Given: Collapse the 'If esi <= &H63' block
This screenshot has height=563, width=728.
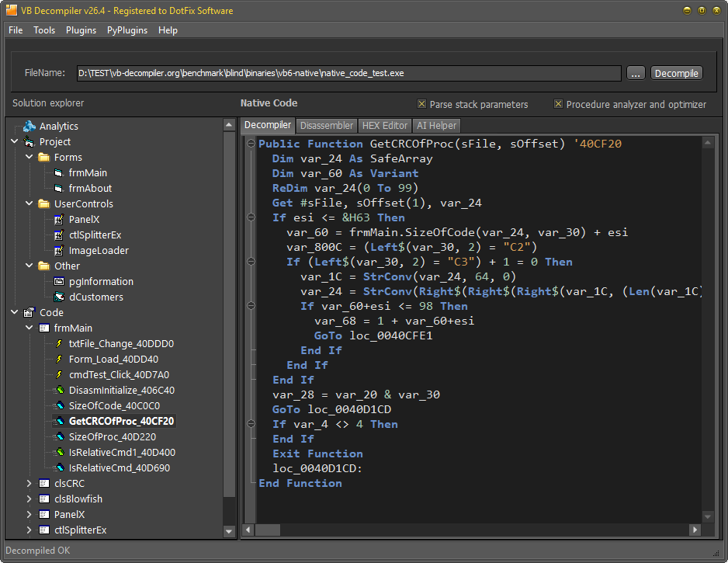Looking at the screenshot, I should coord(251,217).
